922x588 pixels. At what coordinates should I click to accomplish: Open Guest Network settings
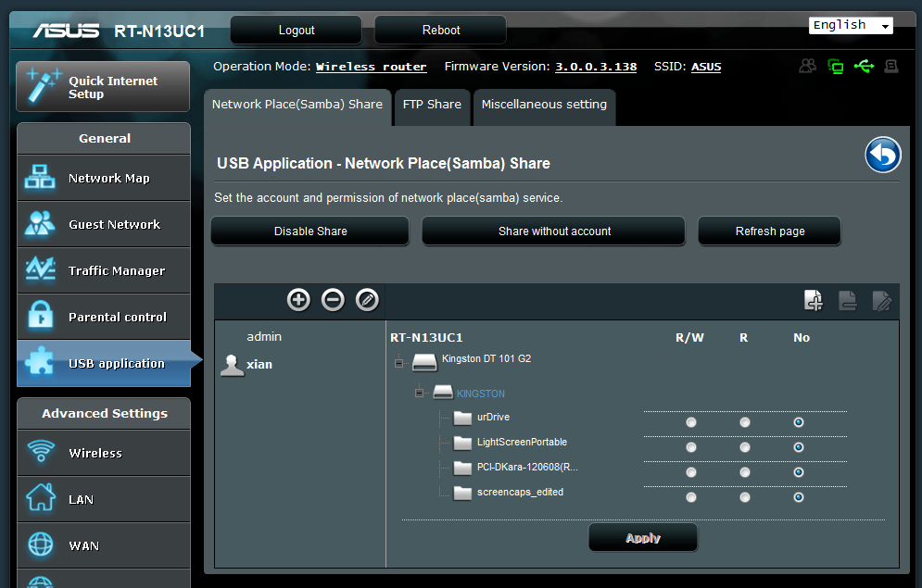104,224
